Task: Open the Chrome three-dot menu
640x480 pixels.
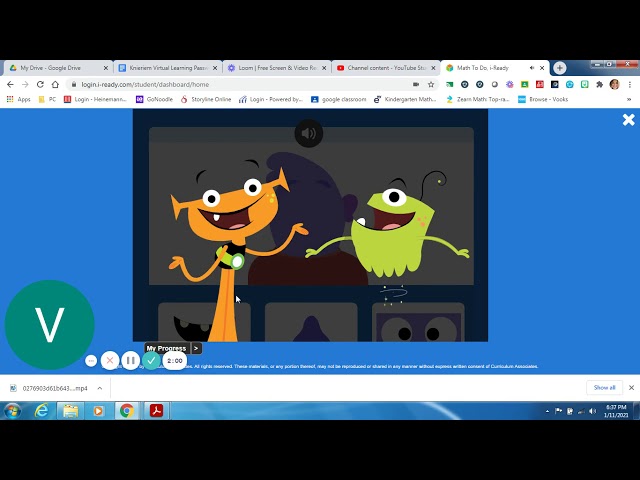Action: tap(630, 84)
